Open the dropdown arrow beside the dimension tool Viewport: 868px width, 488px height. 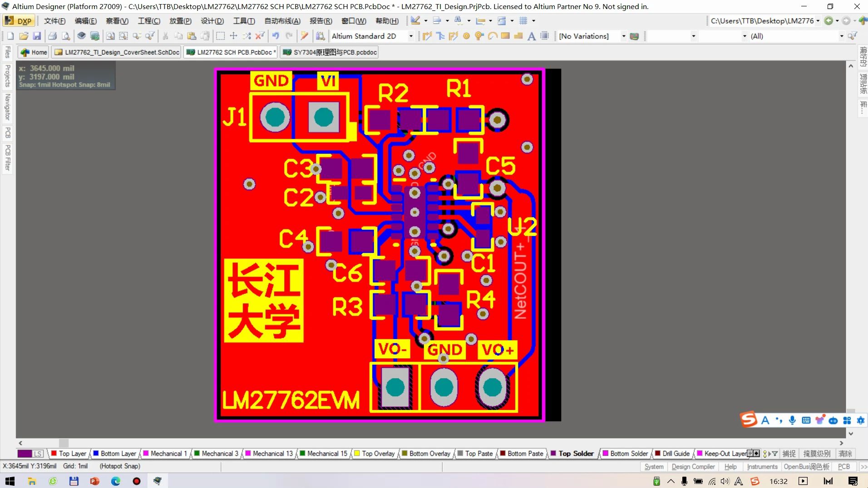[490, 21]
